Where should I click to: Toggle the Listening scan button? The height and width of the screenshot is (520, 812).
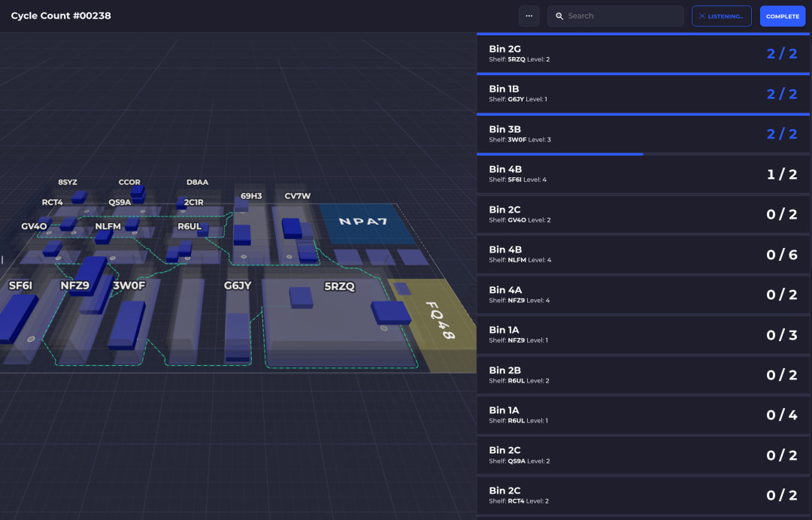(x=721, y=16)
